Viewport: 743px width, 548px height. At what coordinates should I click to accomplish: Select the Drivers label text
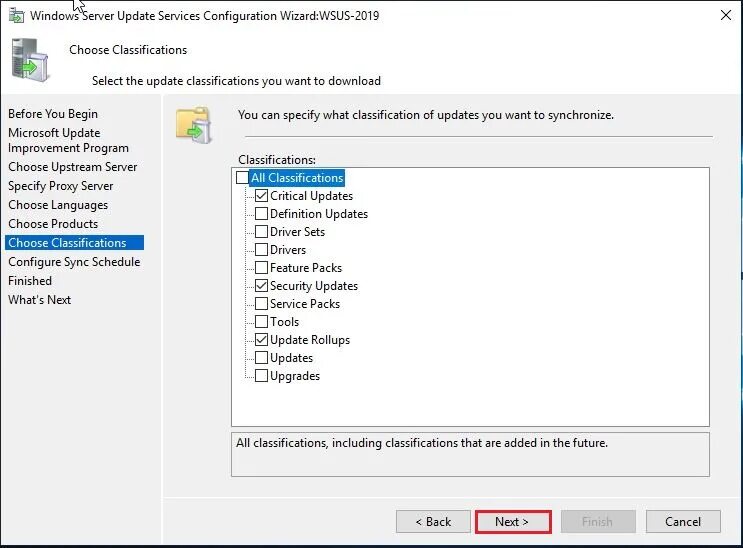coord(288,250)
